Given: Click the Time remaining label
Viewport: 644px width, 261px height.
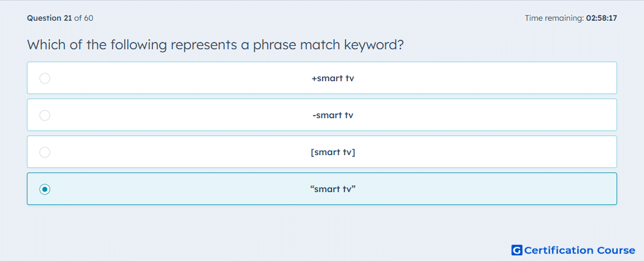Looking at the screenshot, I should [555, 18].
